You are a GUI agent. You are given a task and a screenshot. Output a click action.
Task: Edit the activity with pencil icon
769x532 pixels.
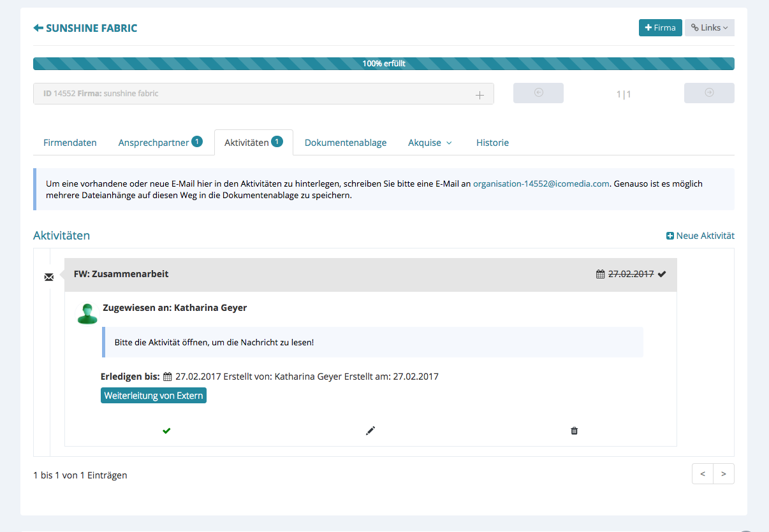pos(370,431)
